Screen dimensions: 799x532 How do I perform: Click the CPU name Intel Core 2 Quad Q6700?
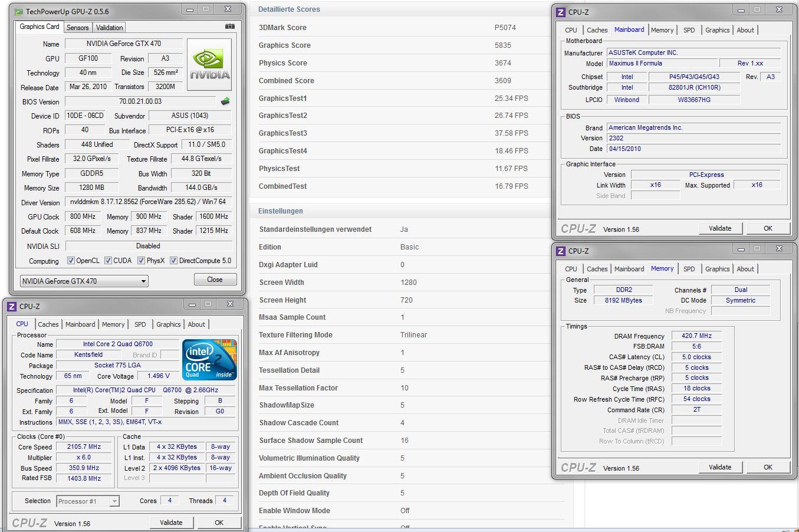(117, 344)
